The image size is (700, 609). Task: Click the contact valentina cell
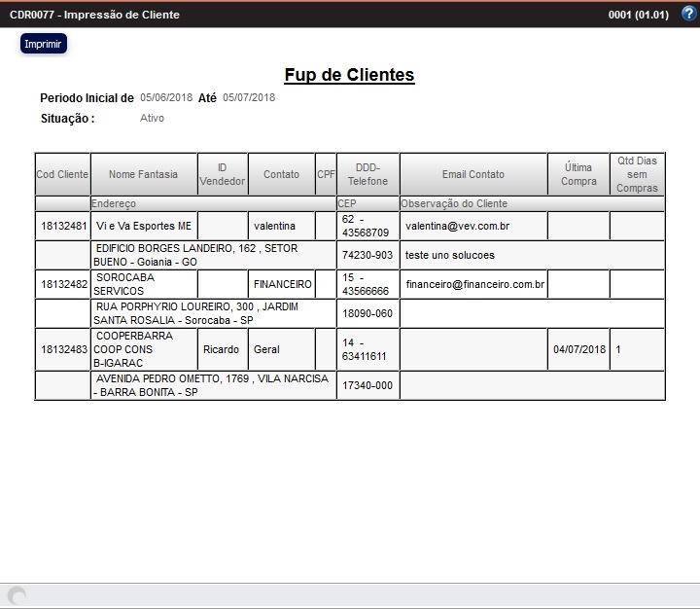point(281,226)
